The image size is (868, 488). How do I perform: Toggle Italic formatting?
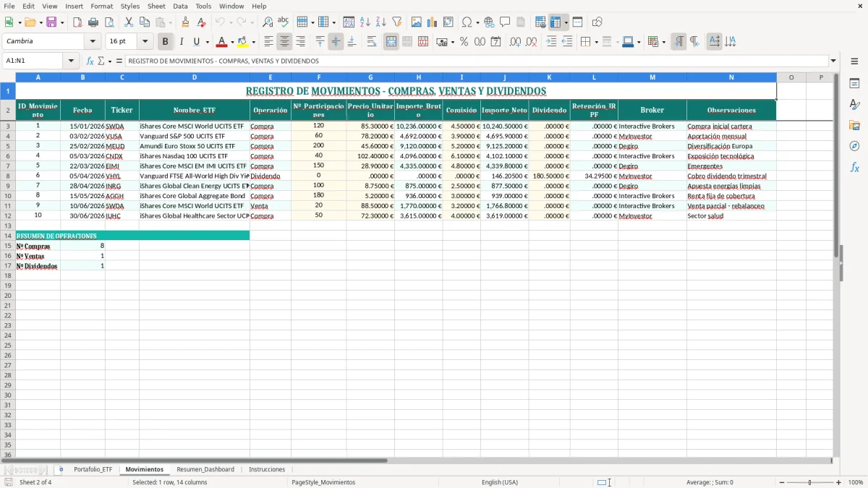tap(181, 42)
